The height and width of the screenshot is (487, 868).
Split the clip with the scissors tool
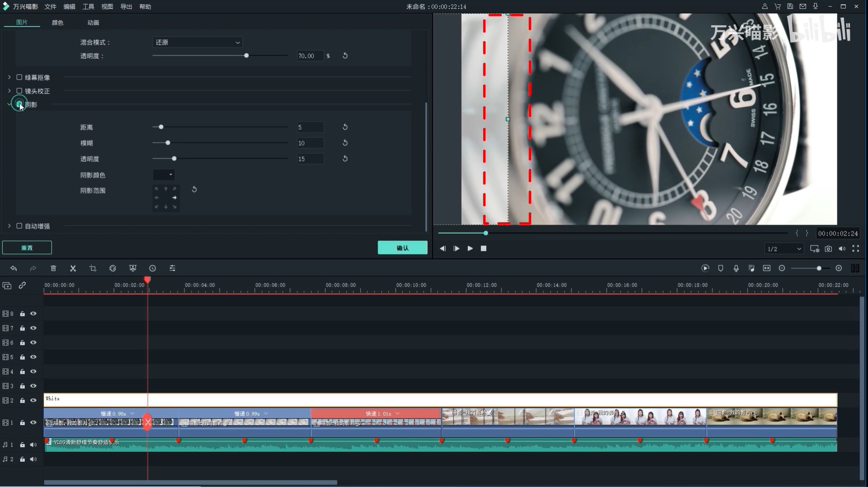73,268
